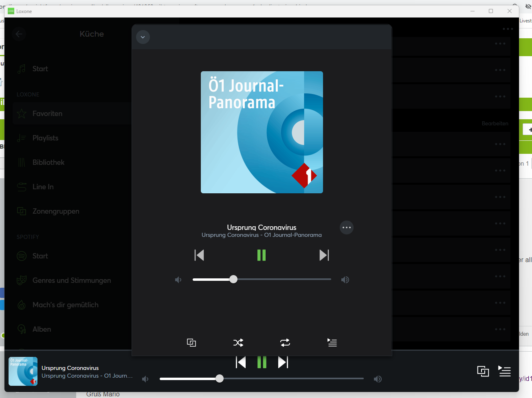Toggle repeat in the expanded player
Screen dimensions: 532x398
pos(285,343)
